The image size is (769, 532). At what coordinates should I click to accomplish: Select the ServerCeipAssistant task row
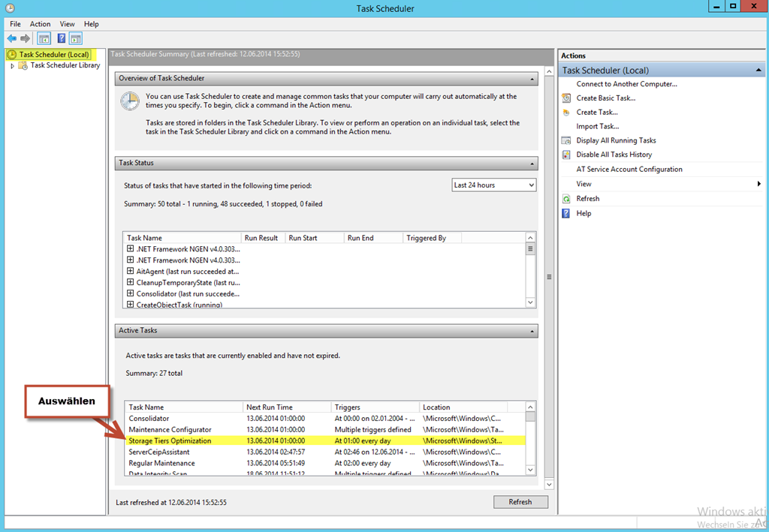coord(324,452)
